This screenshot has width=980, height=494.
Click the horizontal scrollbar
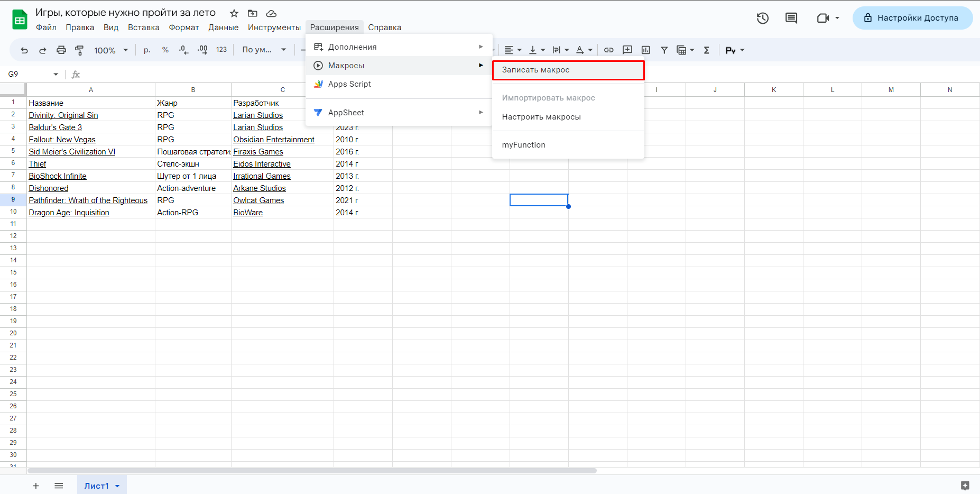click(x=312, y=470)
